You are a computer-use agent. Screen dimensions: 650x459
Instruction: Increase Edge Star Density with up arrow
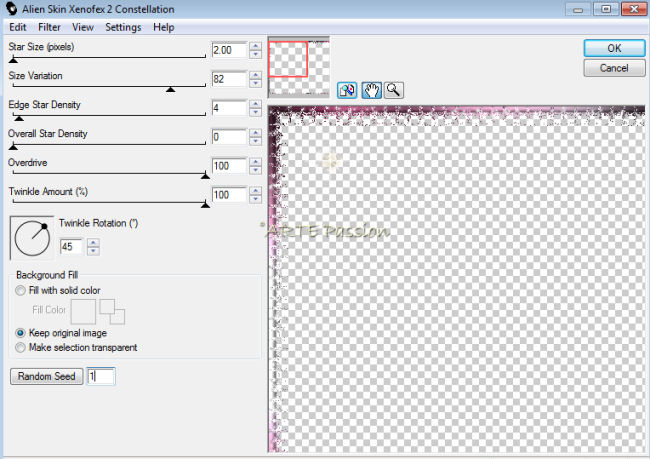tap(256, 104)
